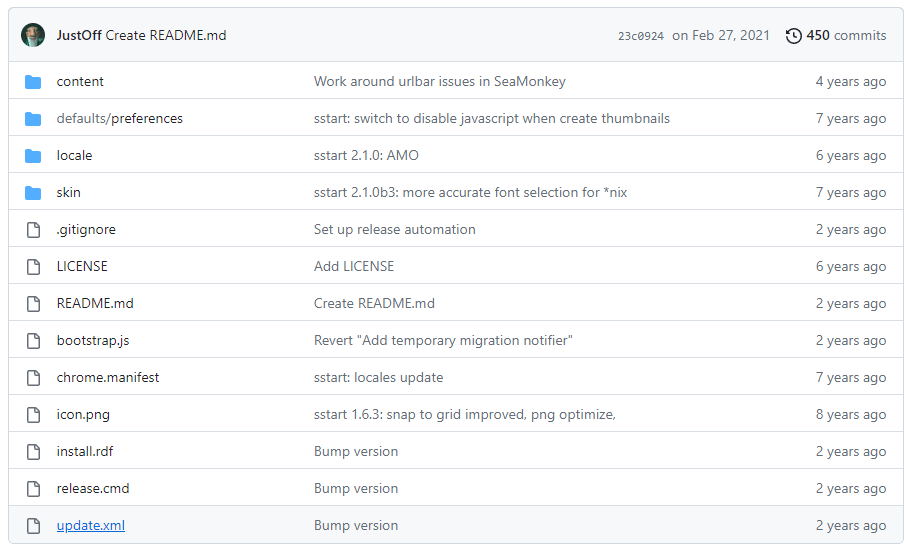Image resolution: width=904 pixels, height=555 pixels.
Task: Open the "Set up release automation" commit
Action: click(394, 230)
